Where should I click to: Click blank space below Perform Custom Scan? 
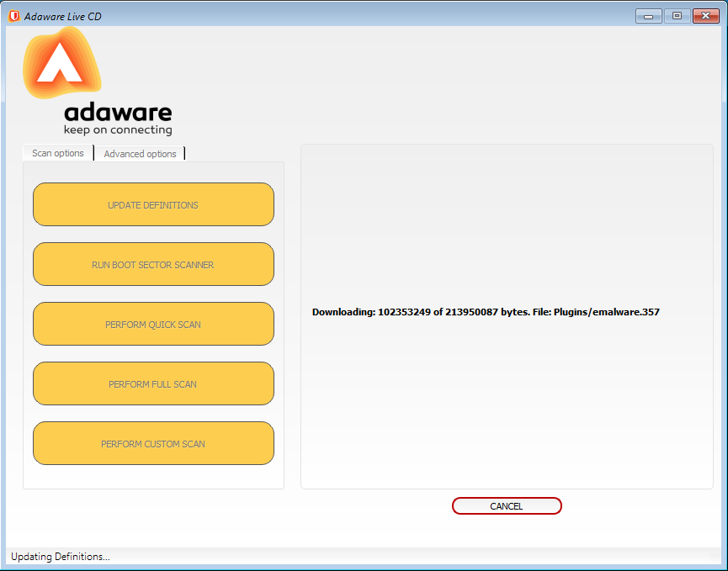pos(153,476)
